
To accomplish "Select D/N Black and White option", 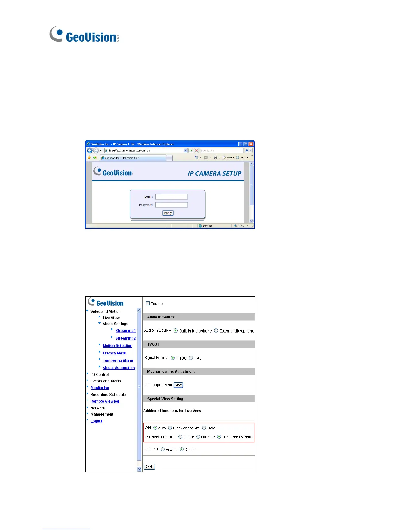I will (x=170, y=428).
